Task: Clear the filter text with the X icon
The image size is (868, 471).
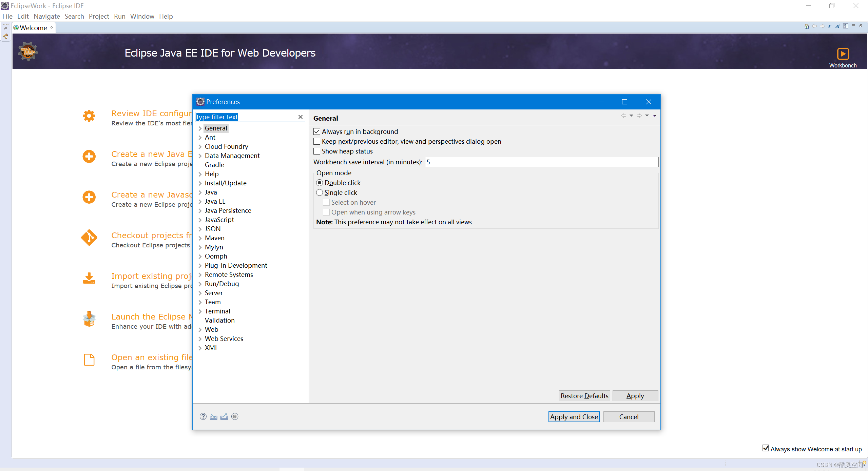Action: coord(300,117)
